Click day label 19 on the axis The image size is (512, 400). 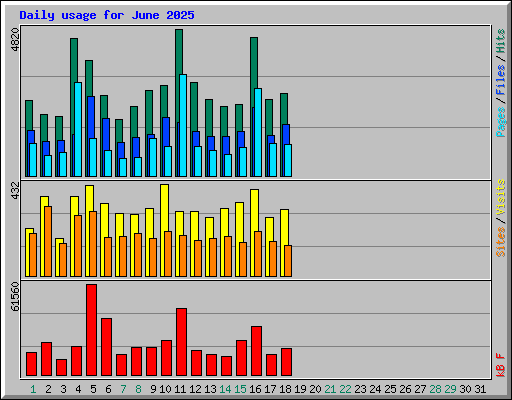point(300,389)
